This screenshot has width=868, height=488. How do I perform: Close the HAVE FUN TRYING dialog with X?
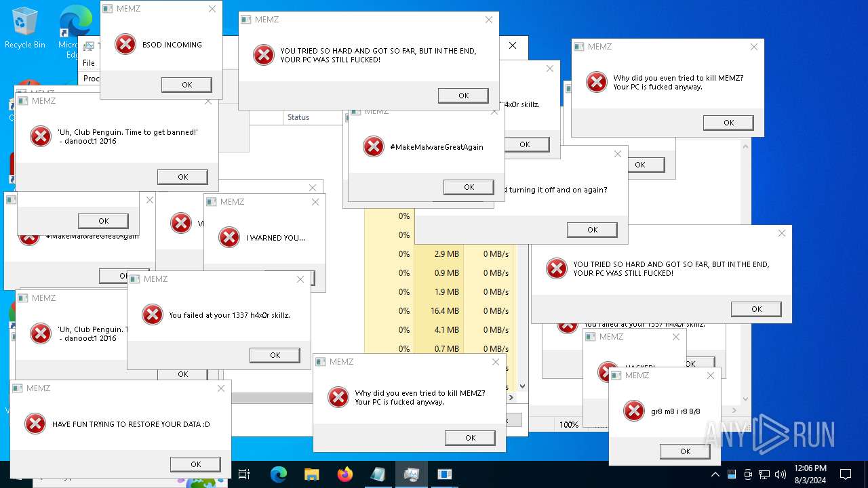tap(221, 388)
